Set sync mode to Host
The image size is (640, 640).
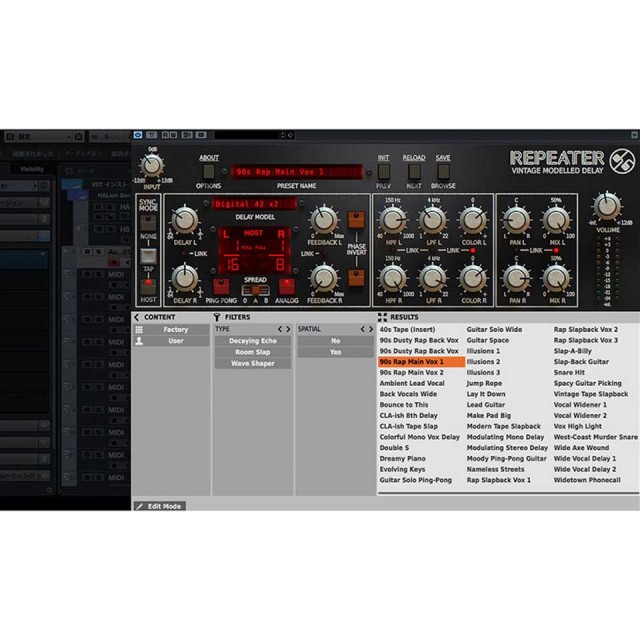[x=148, y=287]
